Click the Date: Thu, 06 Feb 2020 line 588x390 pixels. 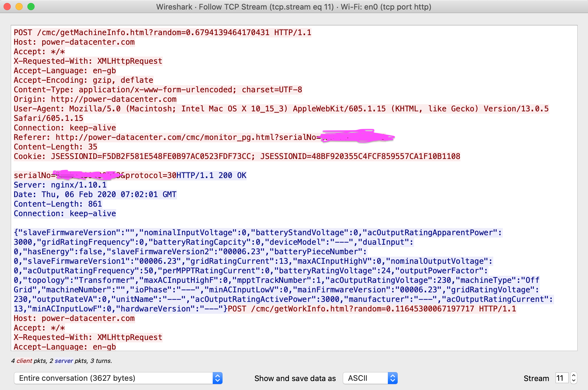[95, 194]
